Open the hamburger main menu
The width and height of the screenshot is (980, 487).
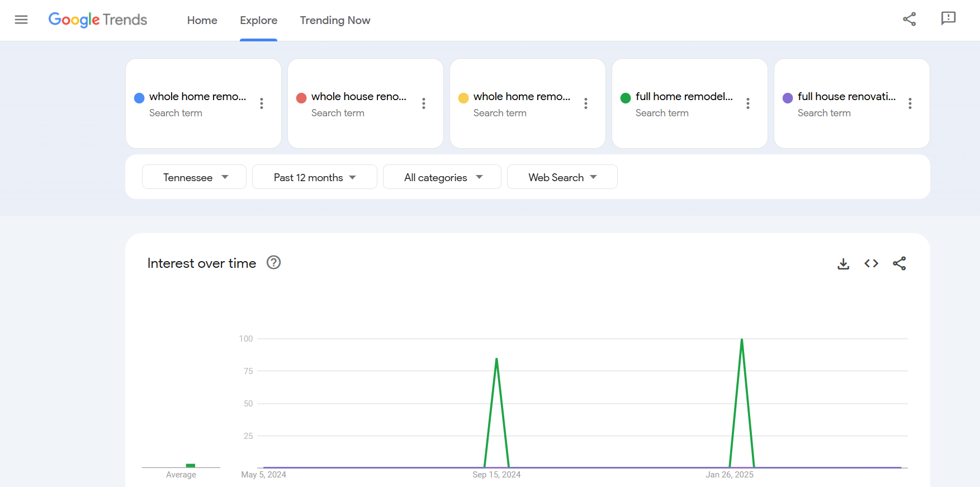coord(21,20)
